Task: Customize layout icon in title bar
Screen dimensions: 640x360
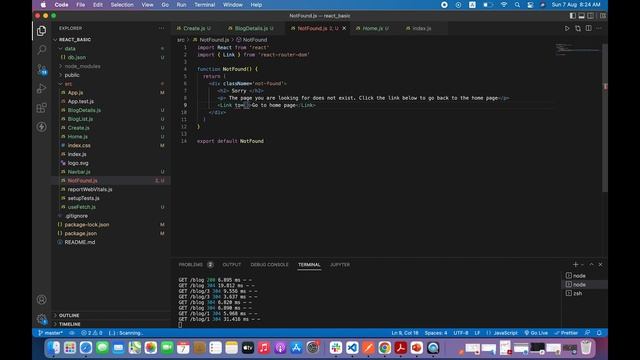Action: [603, 16]
